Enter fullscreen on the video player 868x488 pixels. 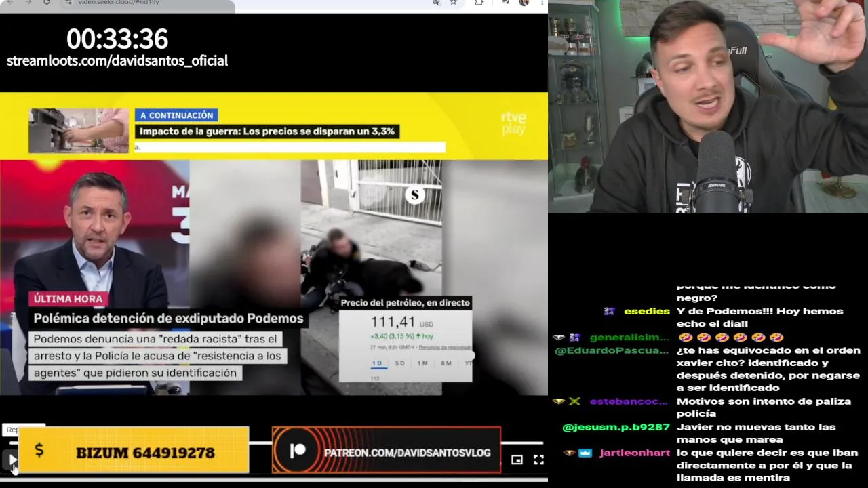[x=538, y=460]
